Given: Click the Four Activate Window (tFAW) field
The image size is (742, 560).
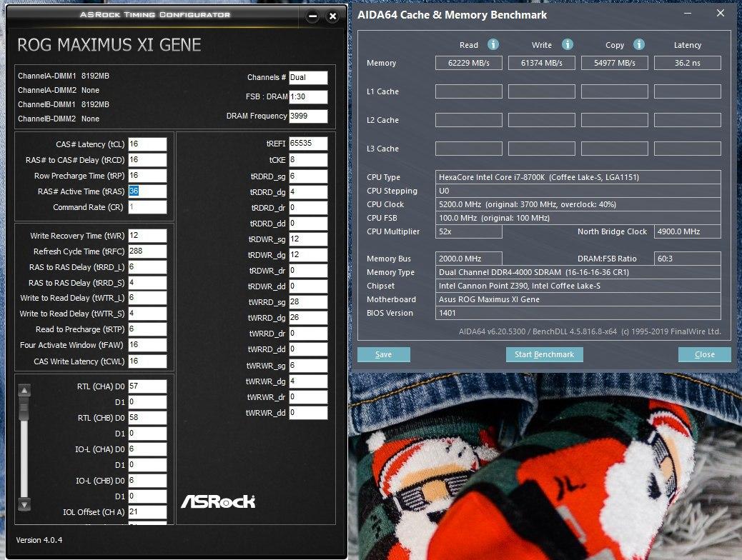Looking at the screenshot, I should point(148,345).
